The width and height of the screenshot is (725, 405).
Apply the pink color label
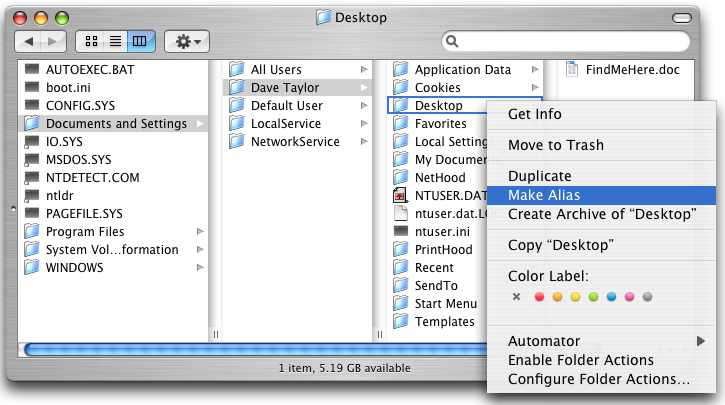[x=629, y=297]
